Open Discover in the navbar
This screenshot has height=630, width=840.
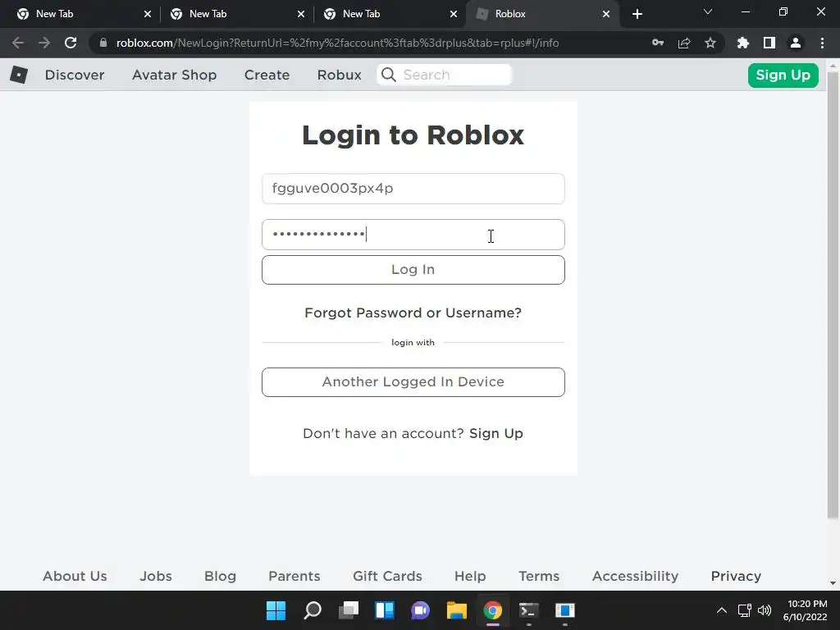pos(75,75)
